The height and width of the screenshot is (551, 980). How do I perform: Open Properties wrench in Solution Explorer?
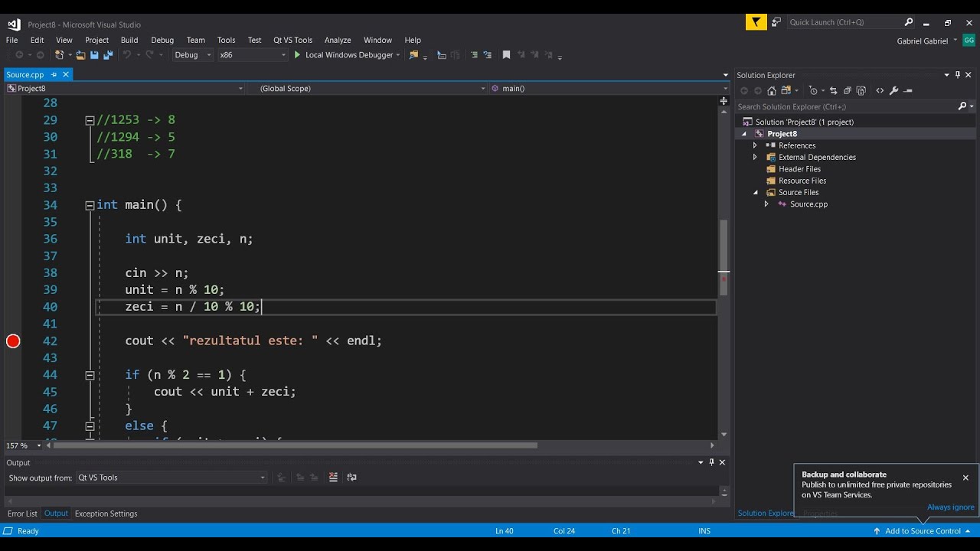tap(893, 90)
